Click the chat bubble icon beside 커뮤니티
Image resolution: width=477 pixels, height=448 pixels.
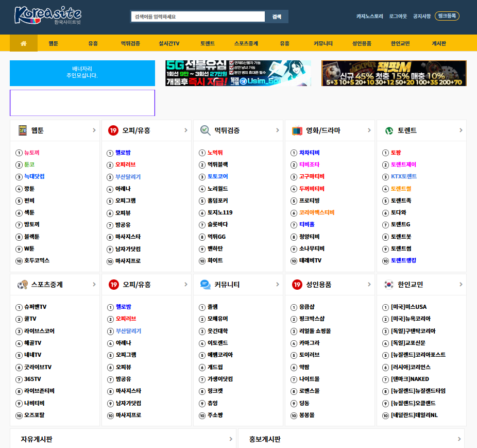[206, 285]
